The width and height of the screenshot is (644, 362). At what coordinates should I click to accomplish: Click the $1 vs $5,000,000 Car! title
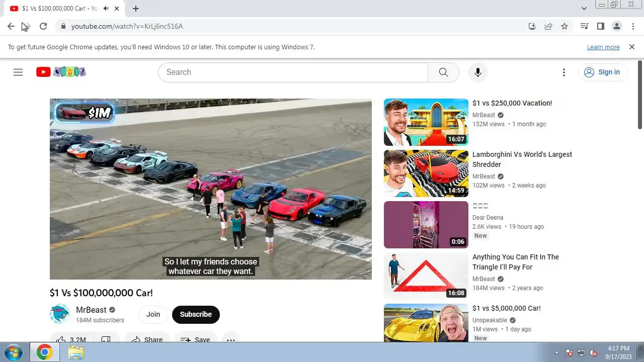507,308
